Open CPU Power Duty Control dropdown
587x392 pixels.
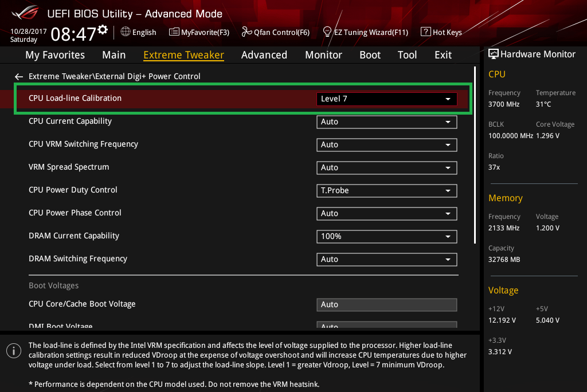point(387,191)
